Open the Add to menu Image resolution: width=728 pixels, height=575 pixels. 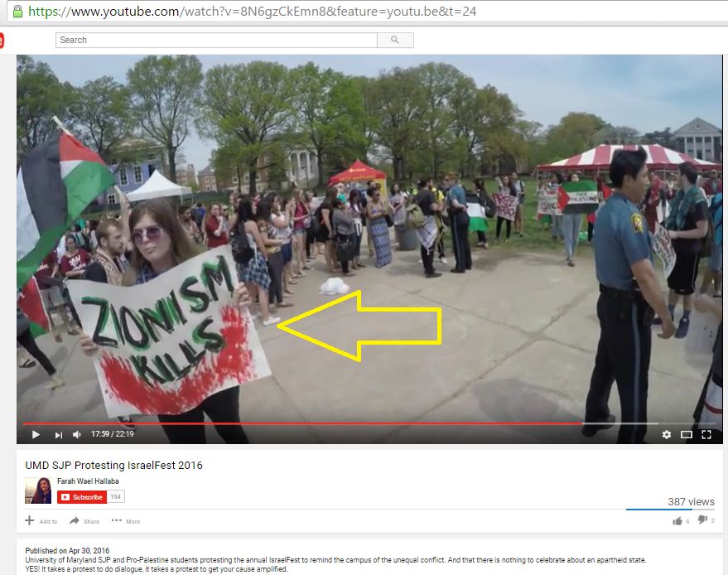pos(41,521)
